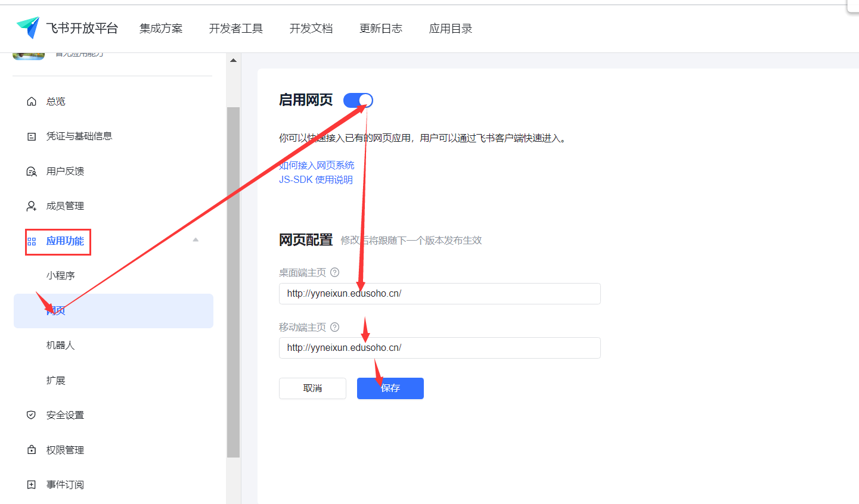Viewport: 859px width, 504px height.
Task: Click the help icon beside 桌面端主页
Action: [x=335, y=272]
